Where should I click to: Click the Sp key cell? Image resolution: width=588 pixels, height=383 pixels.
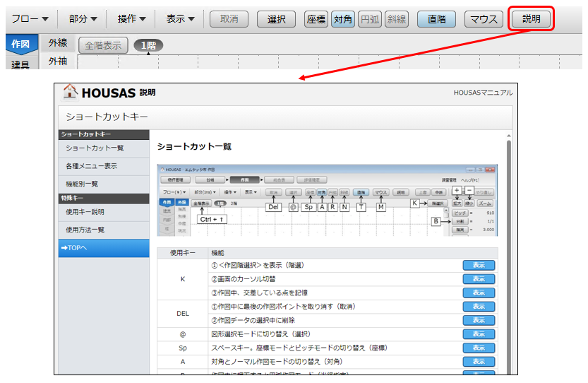[183, 348]
